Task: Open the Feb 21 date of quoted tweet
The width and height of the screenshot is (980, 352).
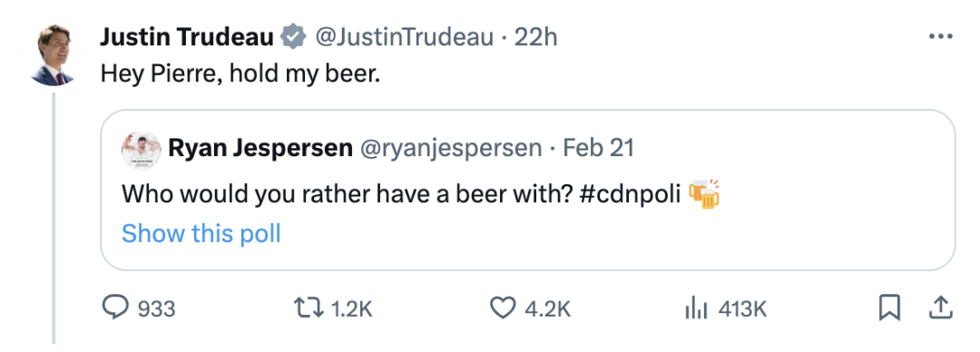Action: [598, 148]
